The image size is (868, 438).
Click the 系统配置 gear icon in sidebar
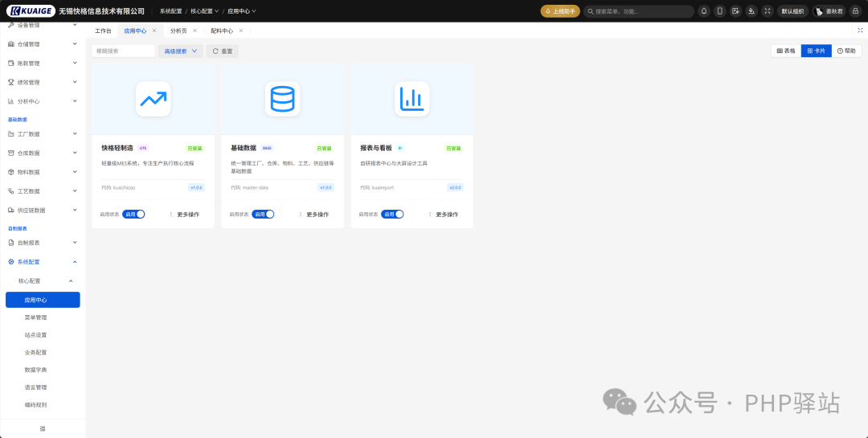[x=11, y=262]
